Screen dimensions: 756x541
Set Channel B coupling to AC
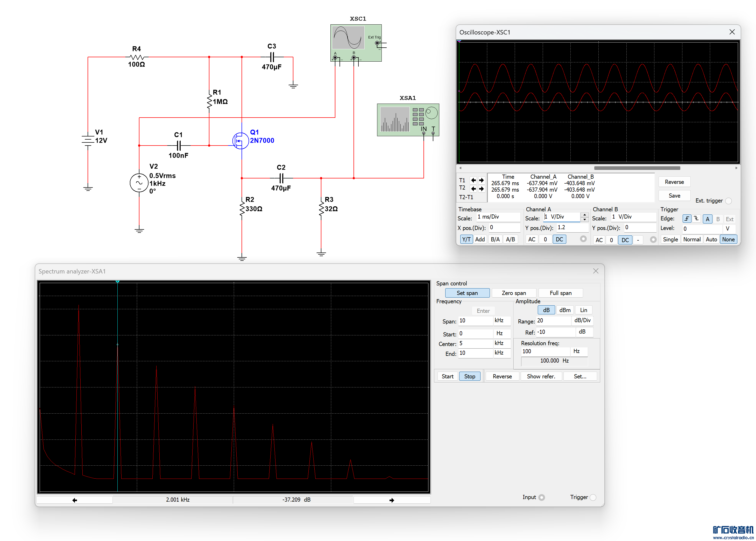tap(599, 240)
